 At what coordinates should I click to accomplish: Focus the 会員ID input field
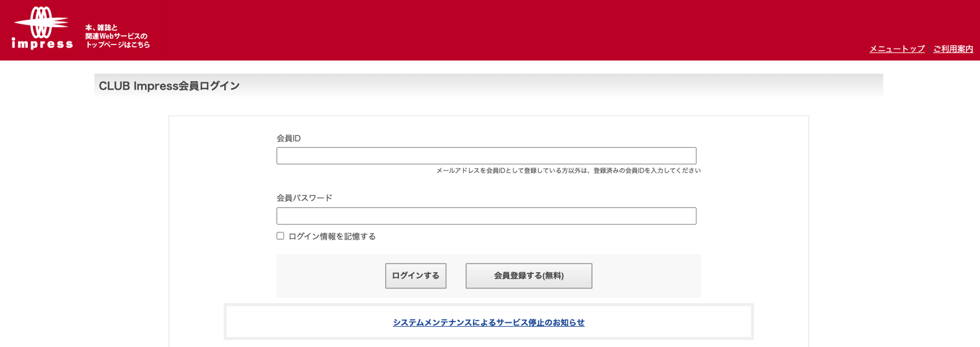(x=486, y=155)
